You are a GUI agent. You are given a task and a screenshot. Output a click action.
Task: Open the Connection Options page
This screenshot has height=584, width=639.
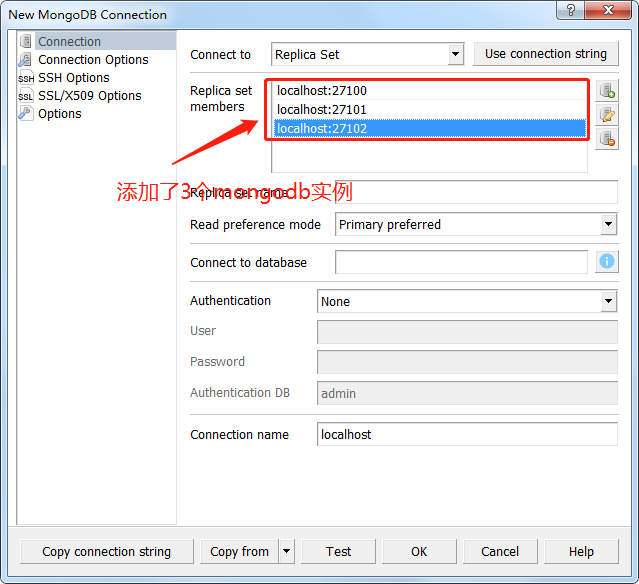click(x=93, y=60)
